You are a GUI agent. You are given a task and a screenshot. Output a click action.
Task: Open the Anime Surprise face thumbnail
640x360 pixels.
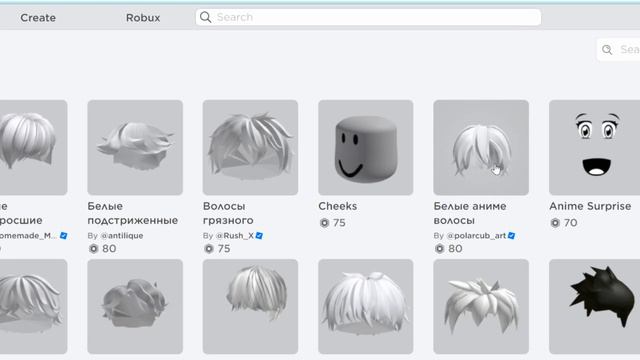click(594, 147)
